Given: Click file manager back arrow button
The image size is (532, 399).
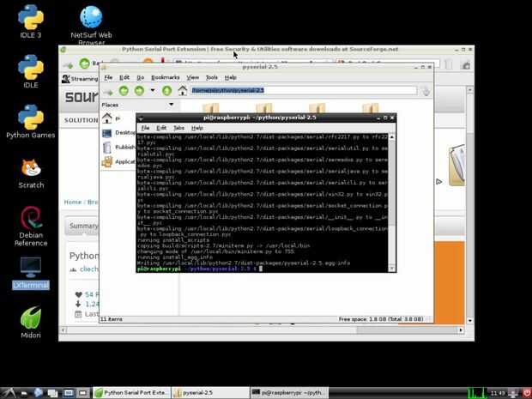Looking at the screenshot, I should (x=124, y=91).
